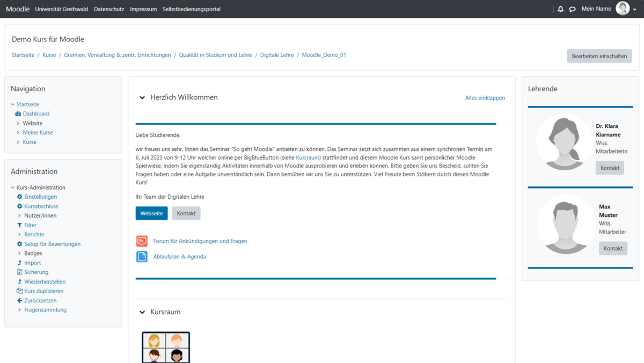Click the forum icon for Ankündigungen und Fragen
The height and width of the screenshot is (363, 644).
[142, 241]
